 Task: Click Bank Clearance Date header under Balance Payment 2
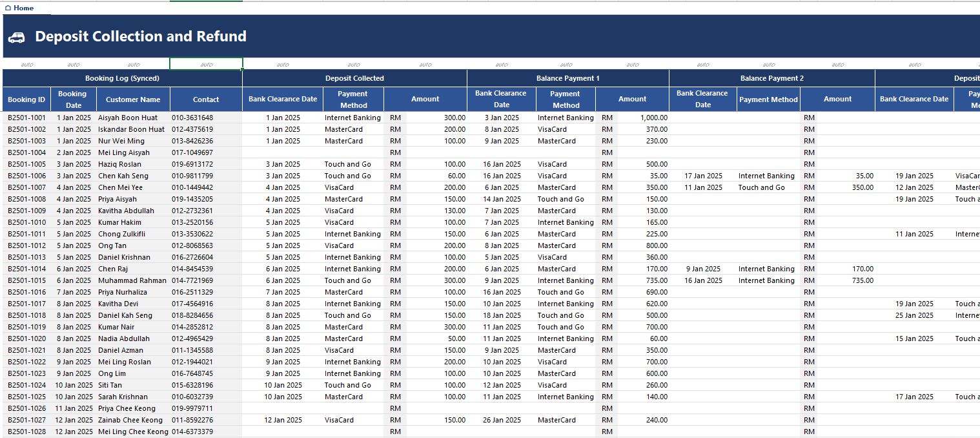click(x=703, y=99)
